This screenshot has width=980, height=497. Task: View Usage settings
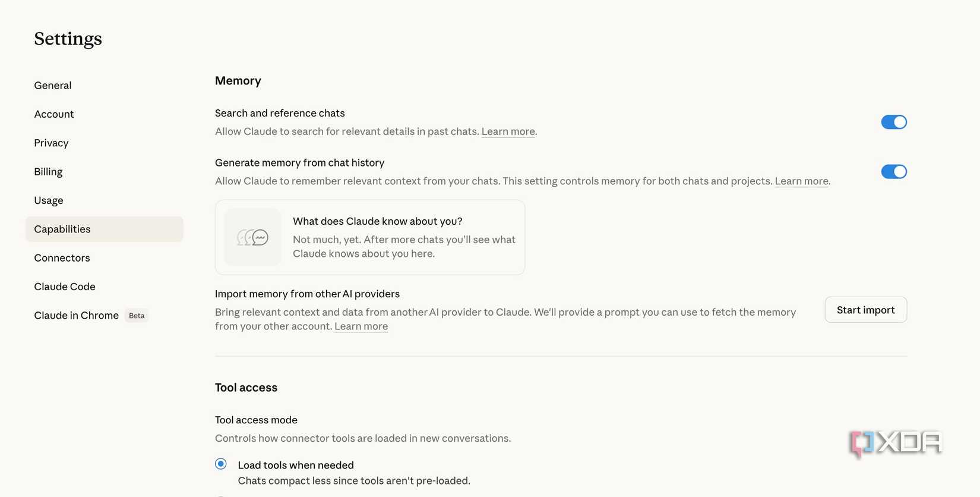(x=48, y=200)
